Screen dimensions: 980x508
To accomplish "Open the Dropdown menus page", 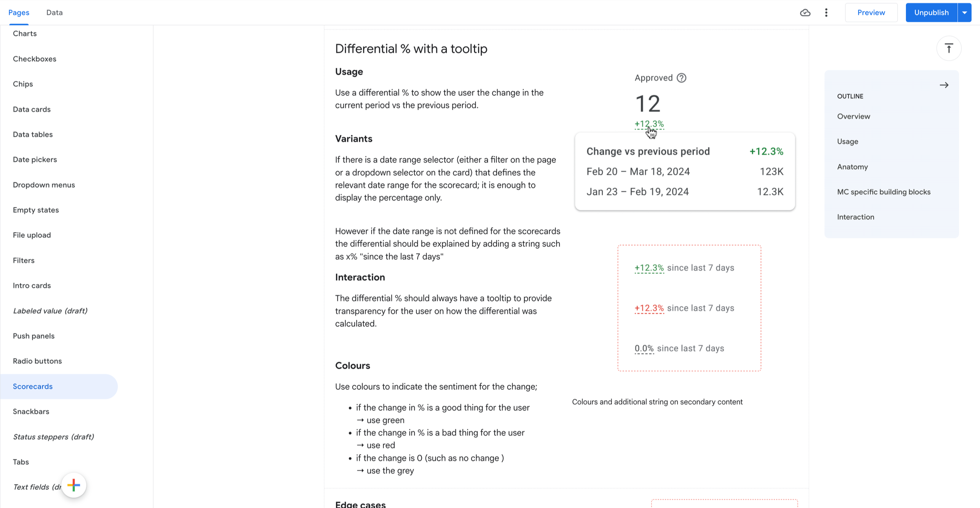I will [44, 185].
